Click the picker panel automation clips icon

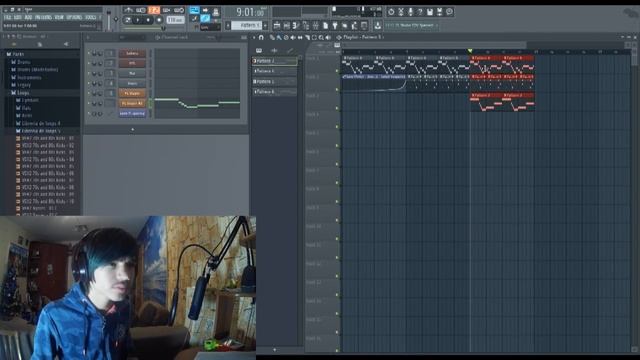pyautogui.click(x=290, y=51)
